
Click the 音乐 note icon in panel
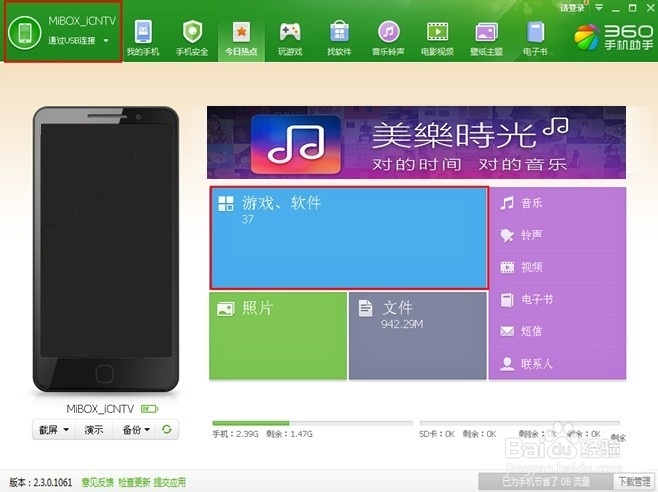pos(507,203)
